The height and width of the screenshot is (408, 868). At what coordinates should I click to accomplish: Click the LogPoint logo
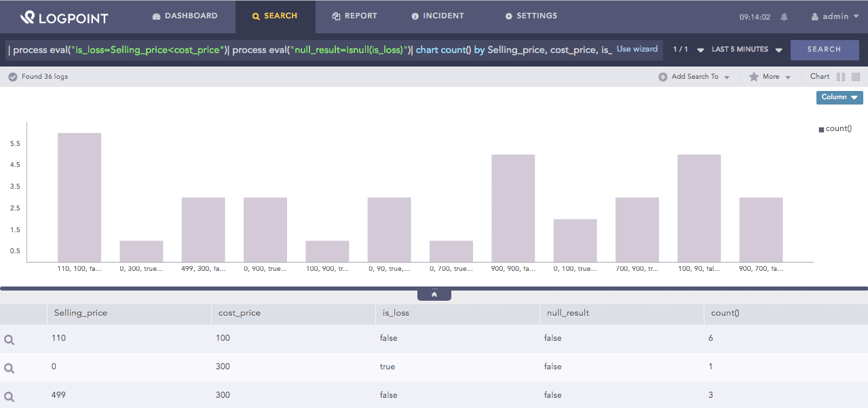click(64, 17)
